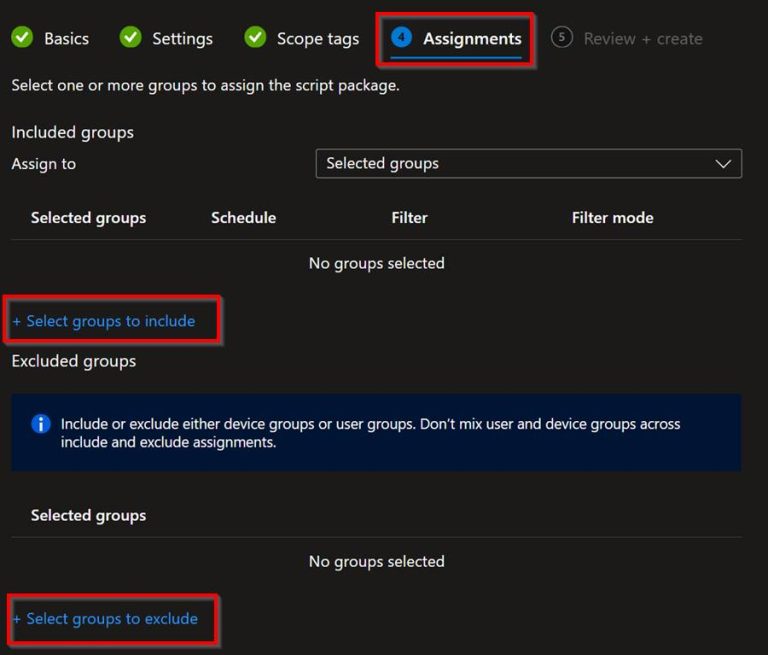Go back to the Basics step
Viewport: 768px width, 655px height.
[66, 39]
